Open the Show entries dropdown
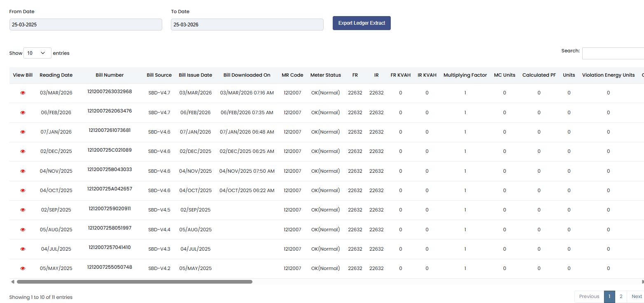This screenshot has height=303, width=644. point(37,53)
